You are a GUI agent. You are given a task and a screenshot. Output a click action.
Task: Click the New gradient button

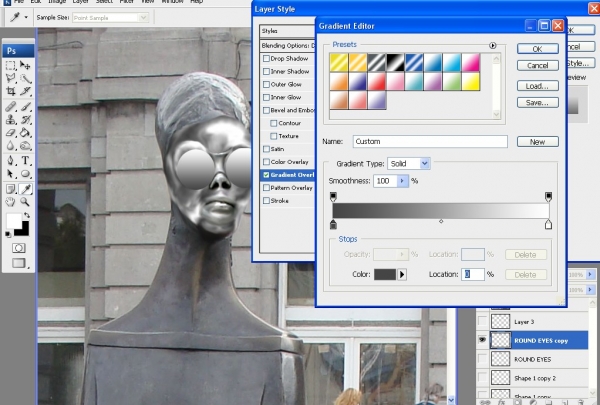538,142
